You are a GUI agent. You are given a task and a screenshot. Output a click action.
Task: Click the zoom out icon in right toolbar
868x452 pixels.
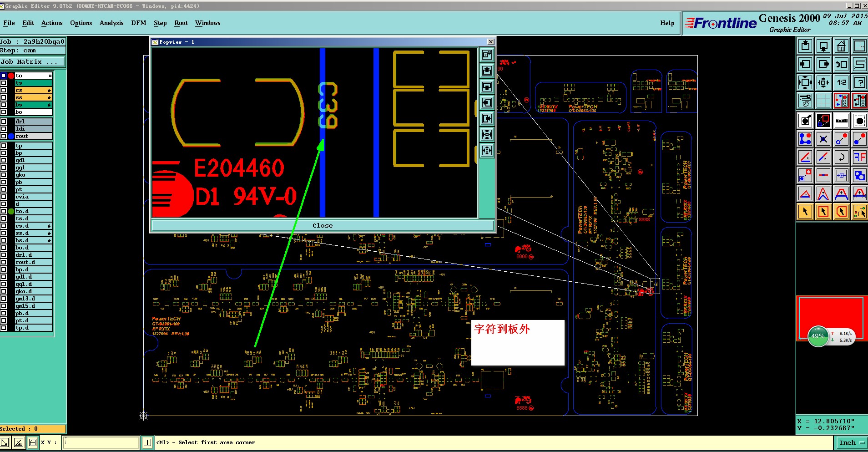[823, 82]
